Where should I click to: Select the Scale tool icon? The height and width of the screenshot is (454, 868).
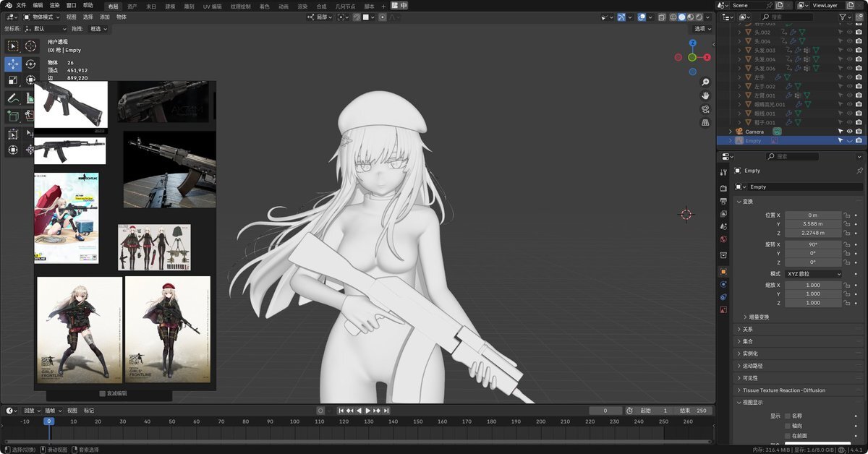(x=13, y=80)
